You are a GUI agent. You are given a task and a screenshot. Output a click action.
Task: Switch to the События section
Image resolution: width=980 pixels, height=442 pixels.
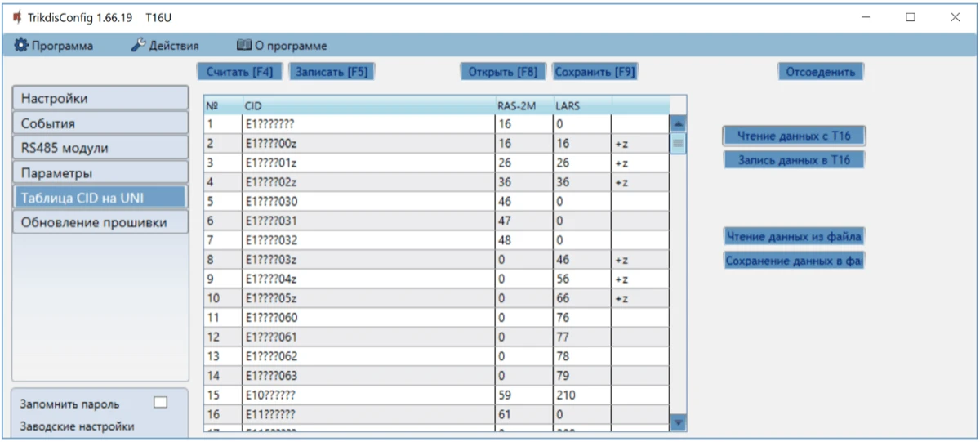coord(100,123)
